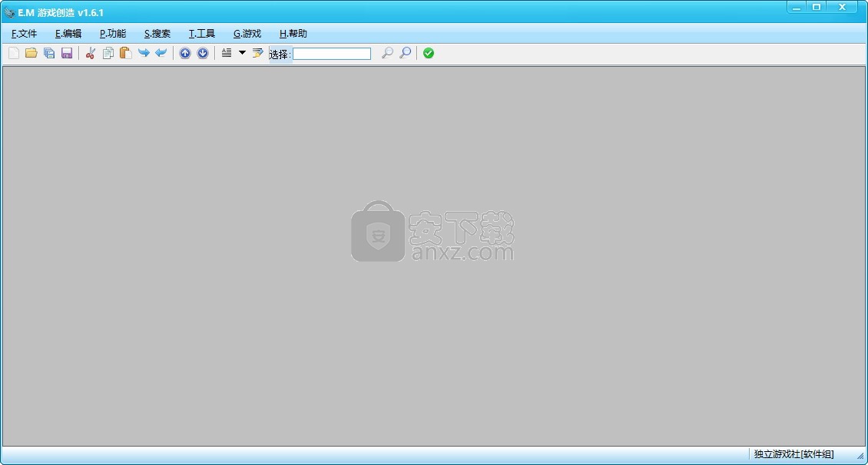Click the blue left-pointing arrow icon
This screenshot has height=465, width=868.
161,53
